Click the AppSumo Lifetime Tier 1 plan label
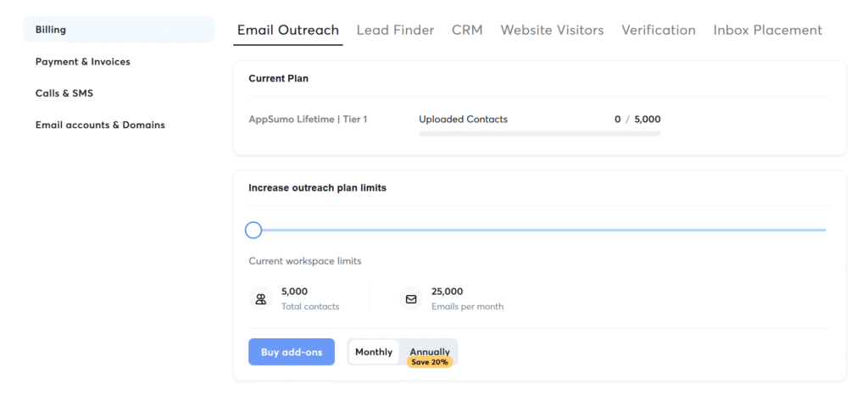 [308, 119]
